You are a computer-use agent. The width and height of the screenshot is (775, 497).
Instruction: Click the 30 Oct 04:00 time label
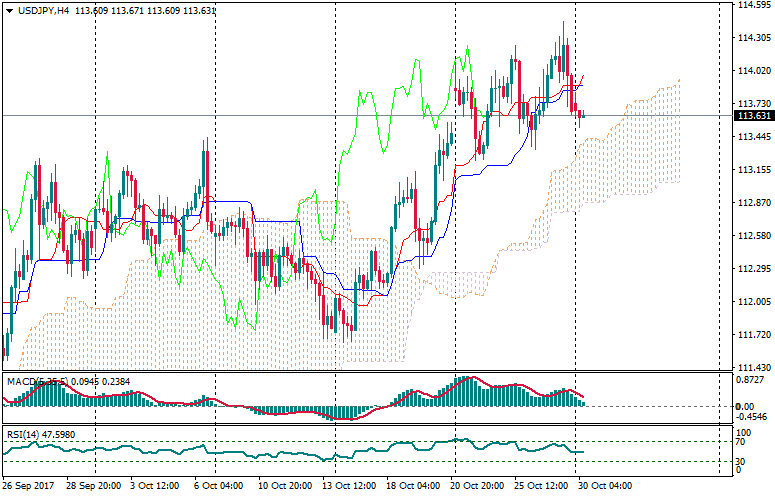click(607, 485)
